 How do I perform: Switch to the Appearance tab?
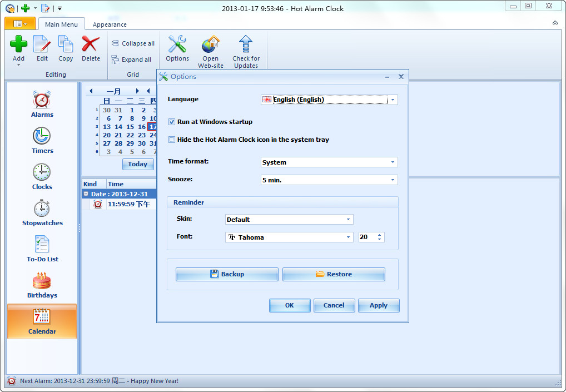coord(110,24)
